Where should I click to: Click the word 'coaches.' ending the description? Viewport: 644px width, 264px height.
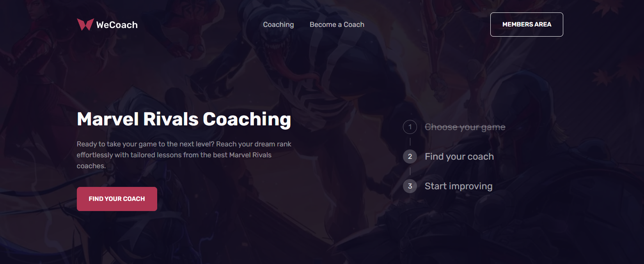pyautogui.click(x=91, y=166)
